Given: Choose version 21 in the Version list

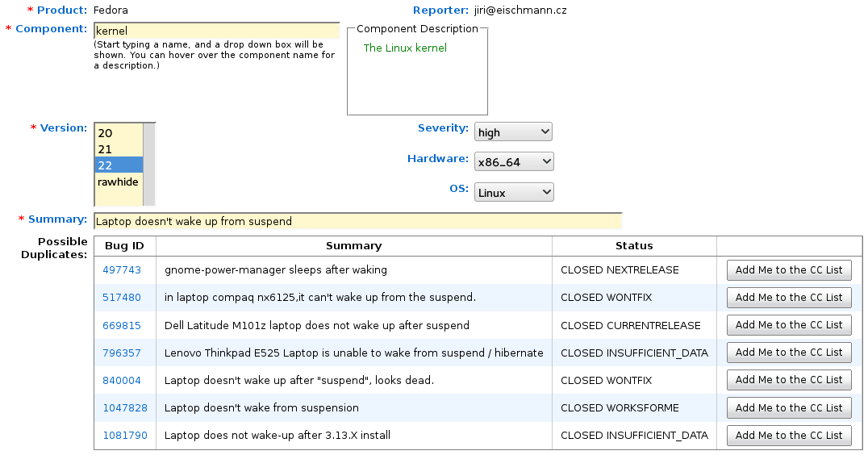Looking at the screenshot, I should pos(118,149).
